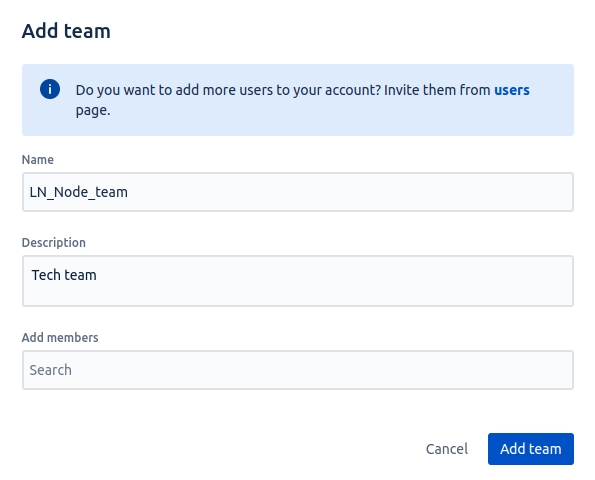Click the blue info circle icon
This screenshot has height=480, width=595.
coord(50,90)
